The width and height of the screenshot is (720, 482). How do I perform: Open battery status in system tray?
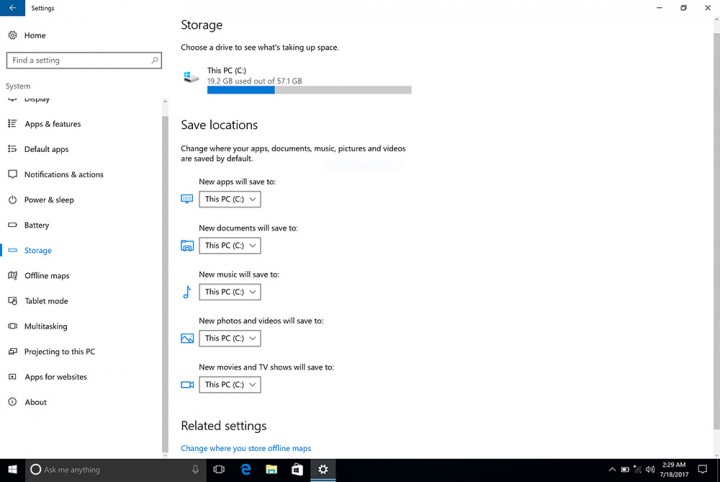click(x=625, y=469)
